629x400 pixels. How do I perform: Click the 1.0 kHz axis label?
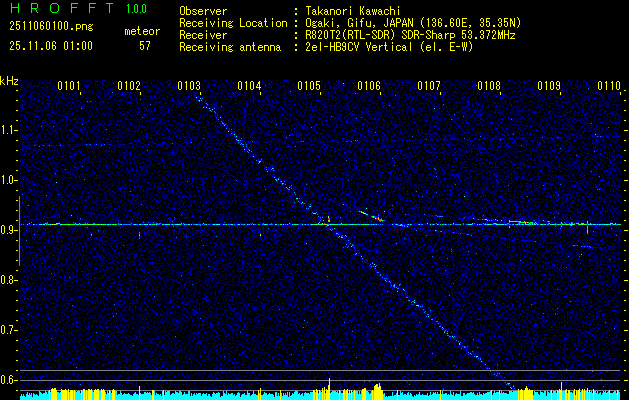(8, 181)
